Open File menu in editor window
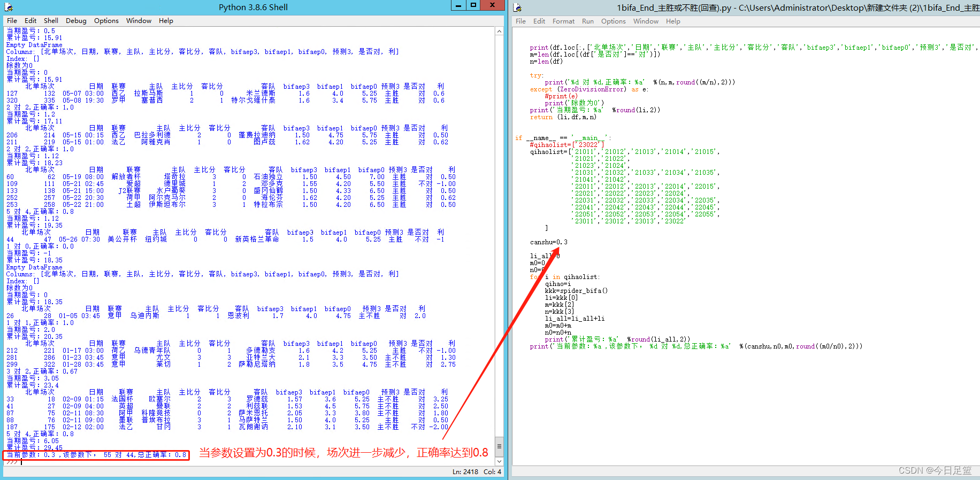 (520, 21)
